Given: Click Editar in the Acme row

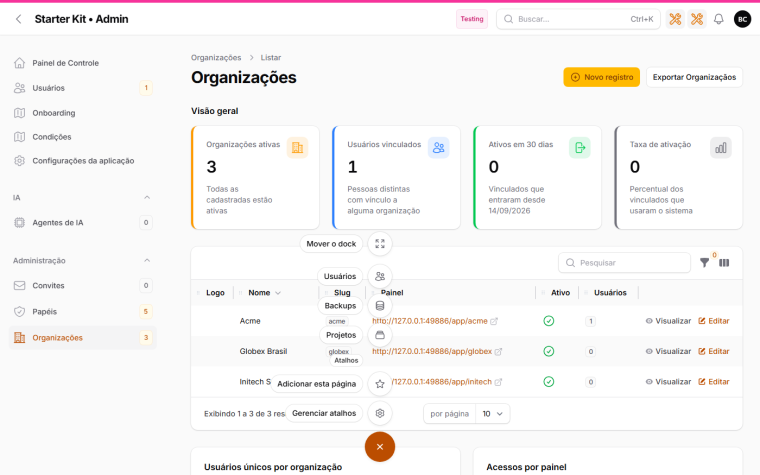Looking at the screenshot, I should click(713, 321).
